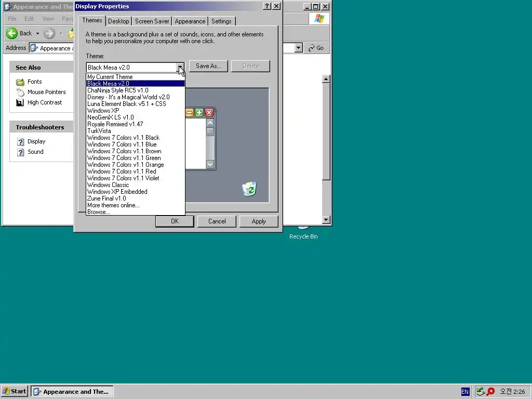
Task: Open the address bar dropdown arrow
Action: tap(299, 48)
